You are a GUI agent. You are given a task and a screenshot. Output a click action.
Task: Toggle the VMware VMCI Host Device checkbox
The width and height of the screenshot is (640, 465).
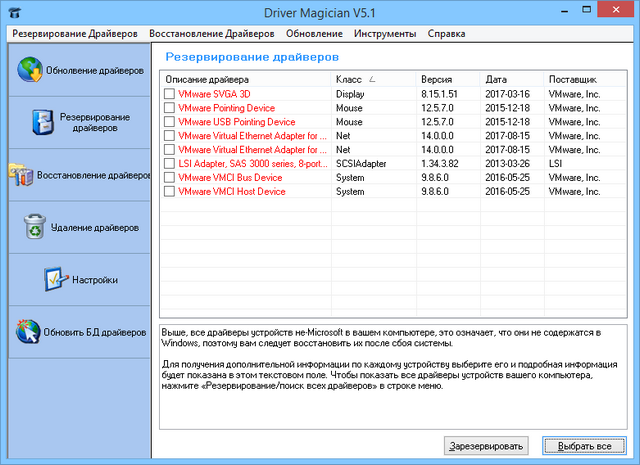[170, 192]
